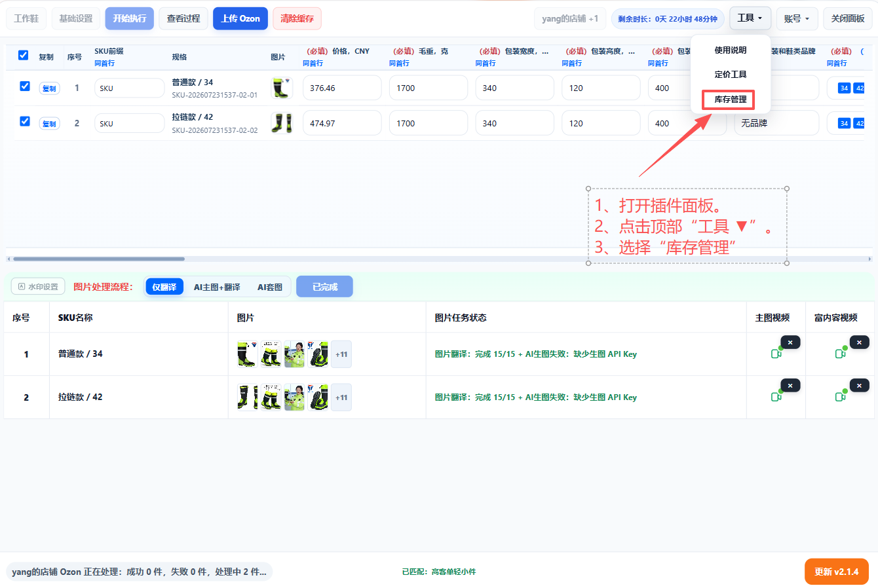Focus weight field 1700 in row 2

pyautogui.click(x=429, y=123)
